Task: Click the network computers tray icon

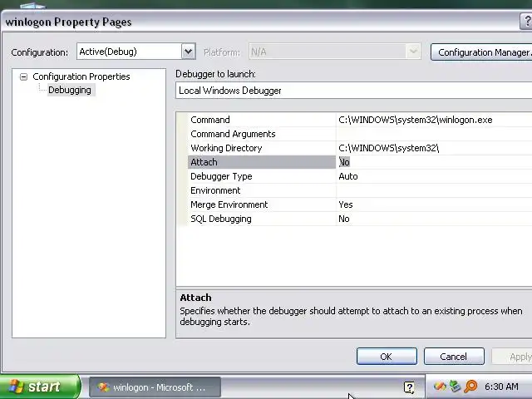Action: point(455,387)
